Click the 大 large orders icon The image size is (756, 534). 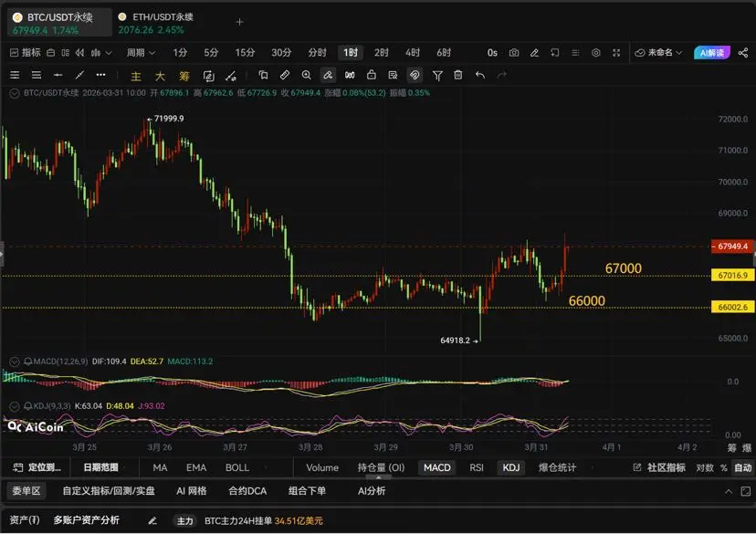click(x=160, y=76)
